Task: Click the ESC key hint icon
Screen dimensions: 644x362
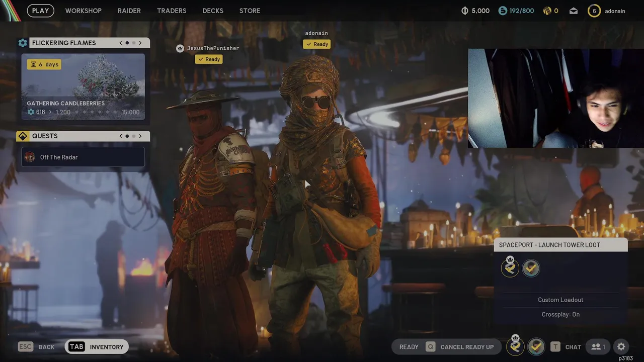Action: [x=26, y=346]
